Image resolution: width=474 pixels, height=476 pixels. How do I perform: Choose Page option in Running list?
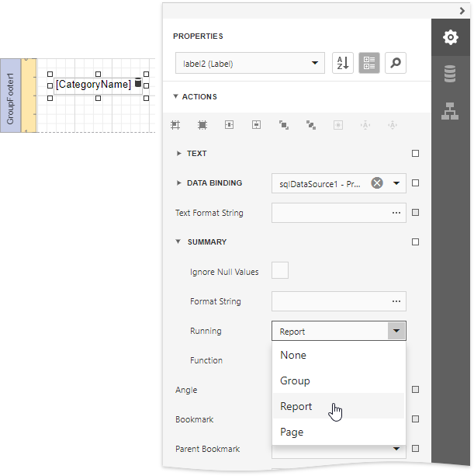click(292, 432)
